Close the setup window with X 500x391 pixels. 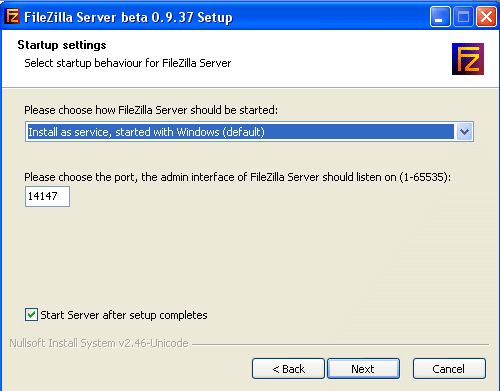click(x=486, y=16)
